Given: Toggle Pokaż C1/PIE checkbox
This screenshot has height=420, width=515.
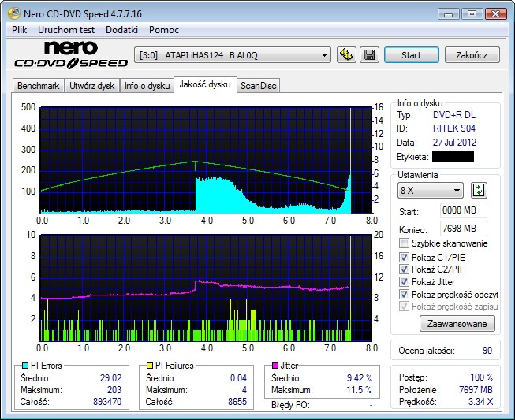Looking at the screenshot, I should [404, 257].
